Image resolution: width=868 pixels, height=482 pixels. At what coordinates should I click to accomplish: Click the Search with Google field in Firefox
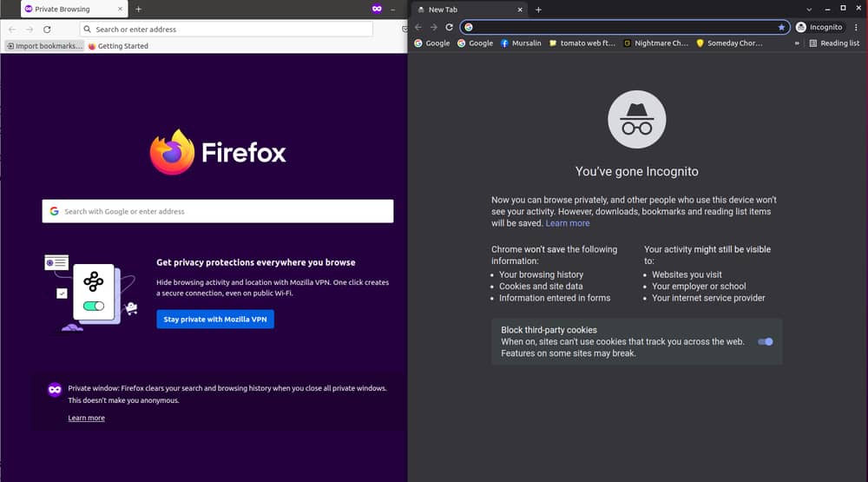(x=218, y=211)
